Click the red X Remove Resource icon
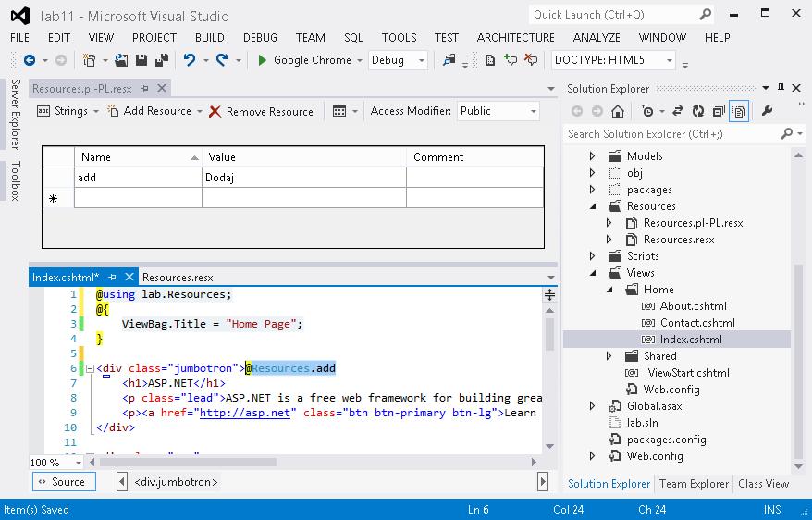Screen dimensions: 812x520 click(x=215, y=111)
